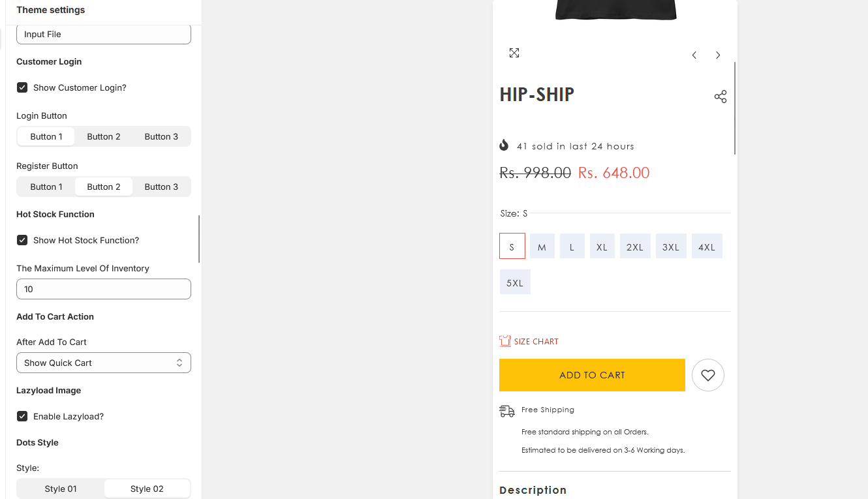Viewport: 868px width, 499px height.
Task: Toggle Show Hot Stock Function checkbox
Action: pyautogui.click(x=22, y=240)
